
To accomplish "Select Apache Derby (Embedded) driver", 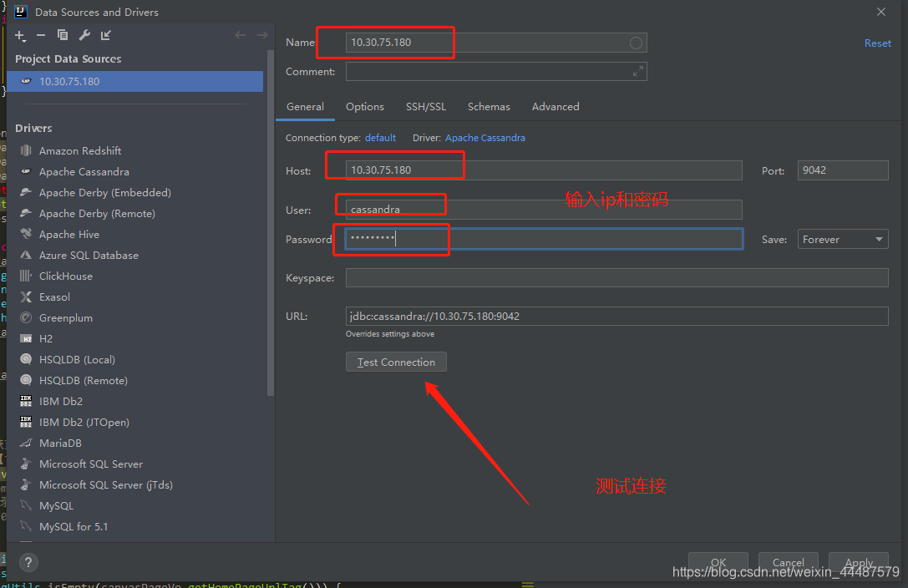I will 104,192.
